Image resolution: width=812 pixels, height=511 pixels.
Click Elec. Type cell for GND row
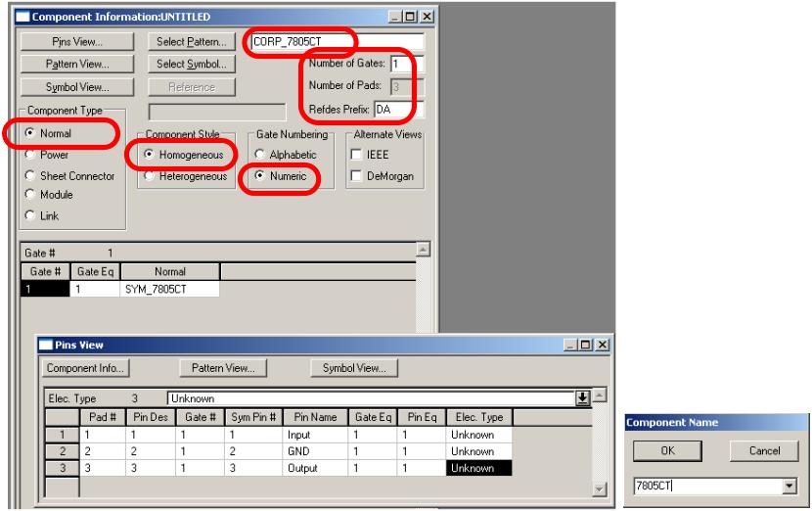click(x=479, y=451)
